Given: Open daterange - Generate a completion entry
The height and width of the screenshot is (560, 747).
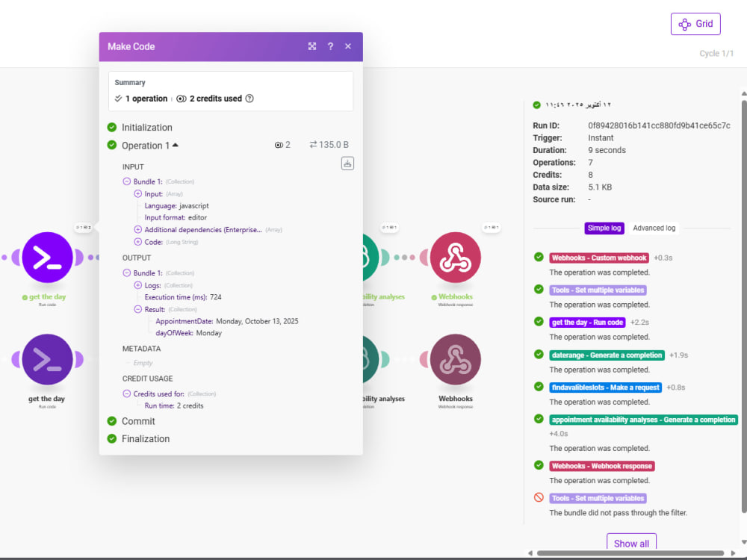Looking at the screenshot, I should [607, 355].
